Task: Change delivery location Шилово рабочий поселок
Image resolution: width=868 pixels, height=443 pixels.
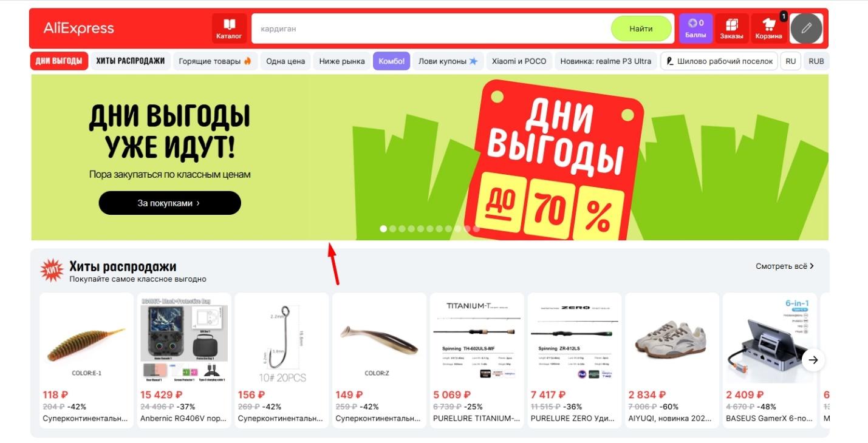Action: pyautogui.click(x=719, y=61)
